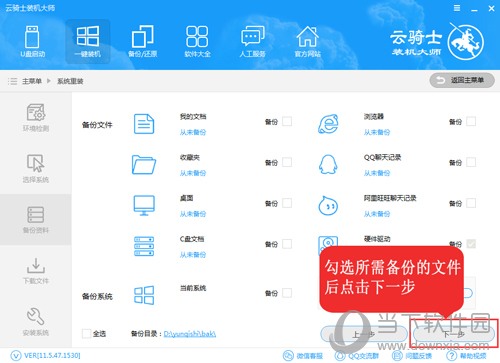Tick the 全选 checkbox

point(87,333)
